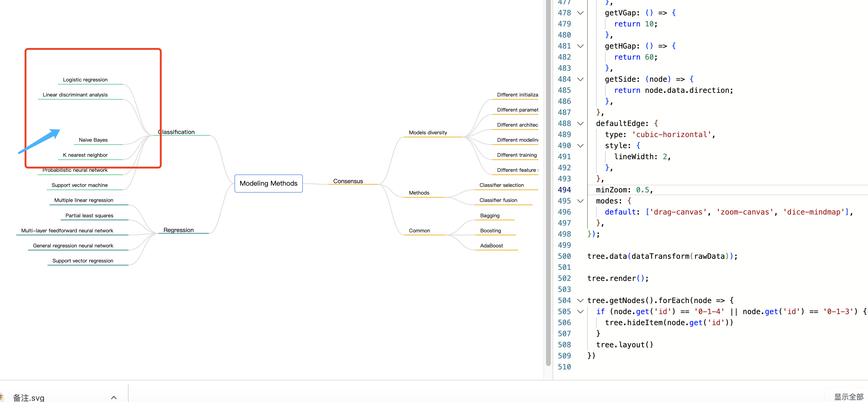Collapse getSide block at line 484

coord(580,79)
